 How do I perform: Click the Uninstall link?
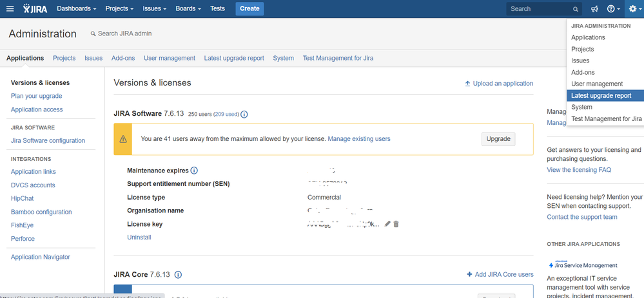coord(139,237)
